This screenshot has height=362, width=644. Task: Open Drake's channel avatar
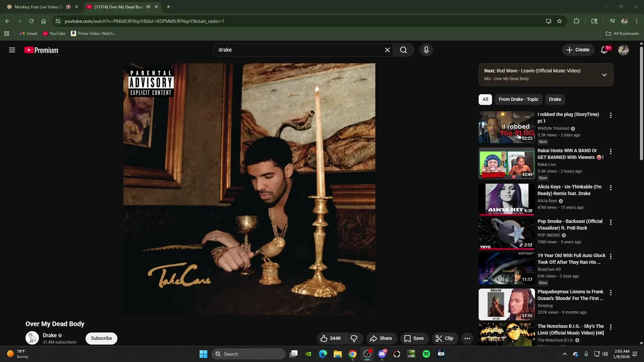pos(32,338)
